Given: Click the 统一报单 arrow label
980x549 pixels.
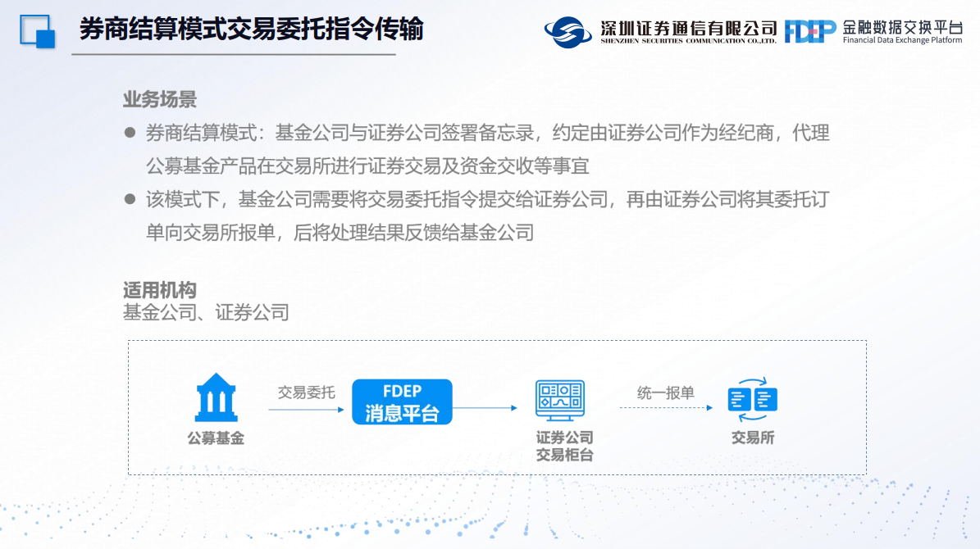Looking at the screenshot, I should pos(666,392).
